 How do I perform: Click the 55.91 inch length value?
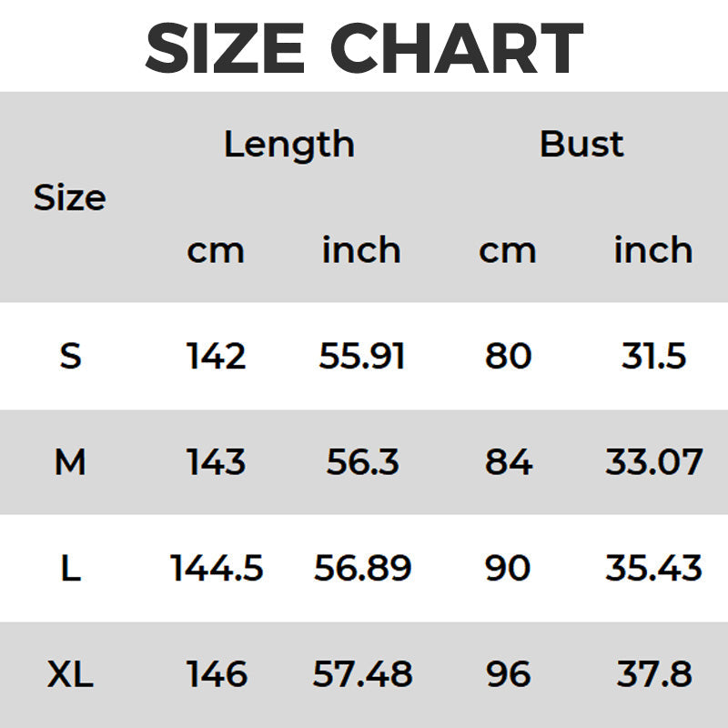(x=362, y=356)
